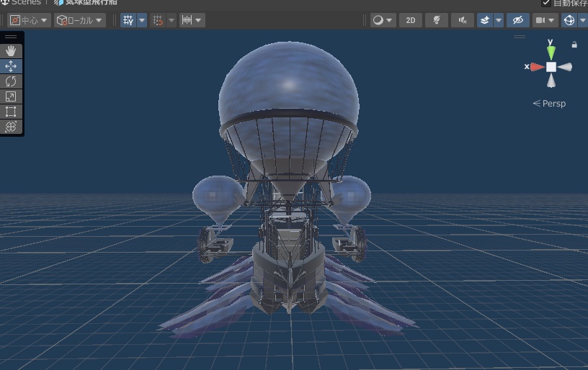
Task: Click the red X axis cone
Action: [538, 67]
